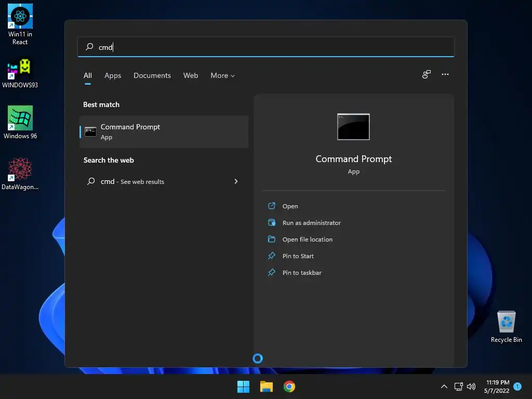532x399 pixels.
Task: Switch to the All search tab
Action: pyautogui.click(x=87, y=75)
